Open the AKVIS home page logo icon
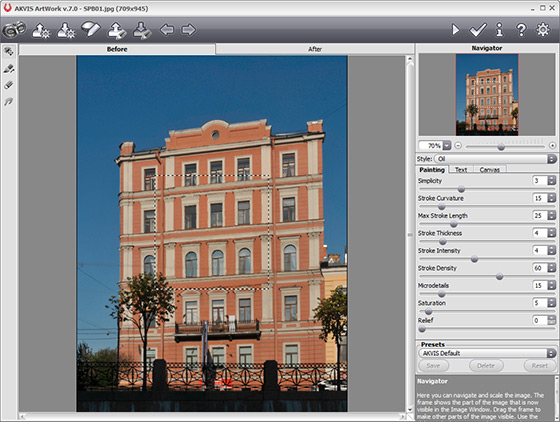 [14, 29]
